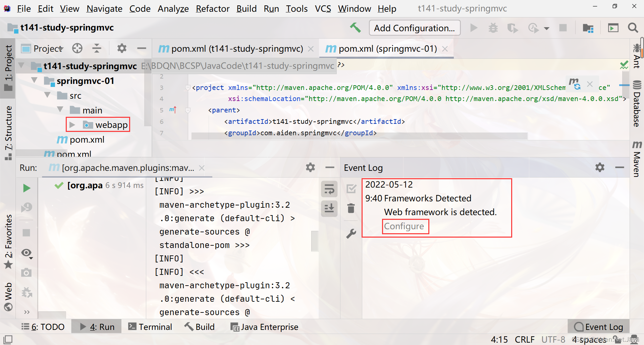Image resolution: width=644 pixels, height=345 pixels.
Task: Click the Collapse All icon in Project panel
Action: 97,48
